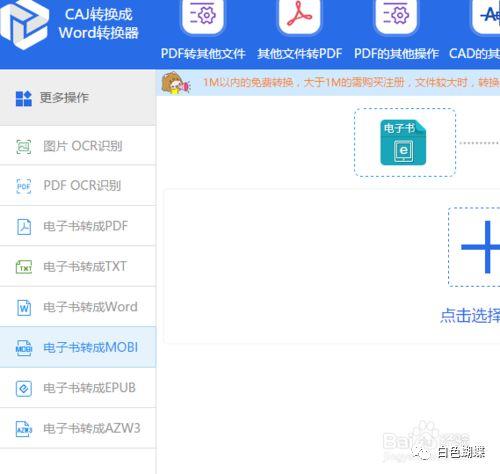Click the MOBI file icon

point(24,348)
